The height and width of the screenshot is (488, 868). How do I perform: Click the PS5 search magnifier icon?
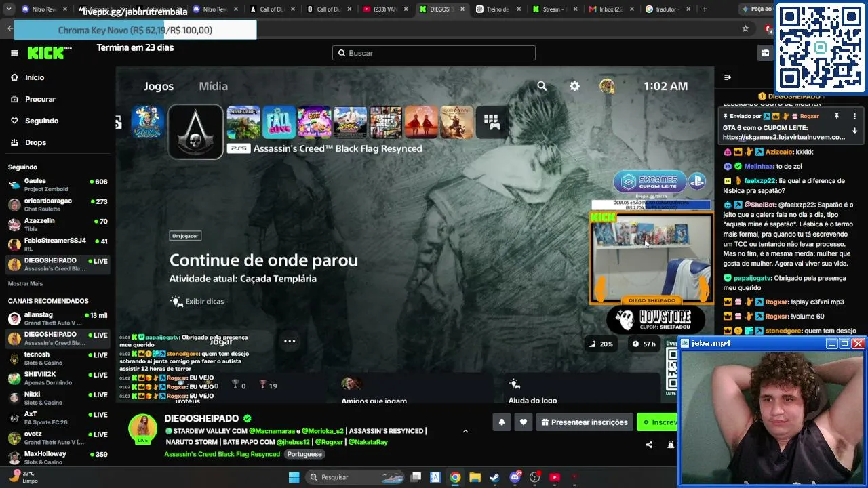click(542, 86)
